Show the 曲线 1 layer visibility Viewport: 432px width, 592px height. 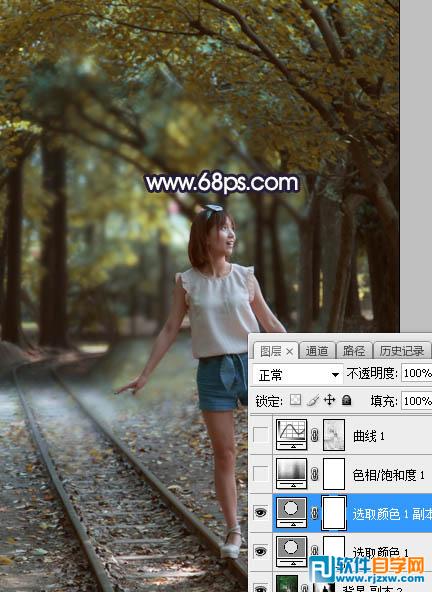tap(261, 435)
